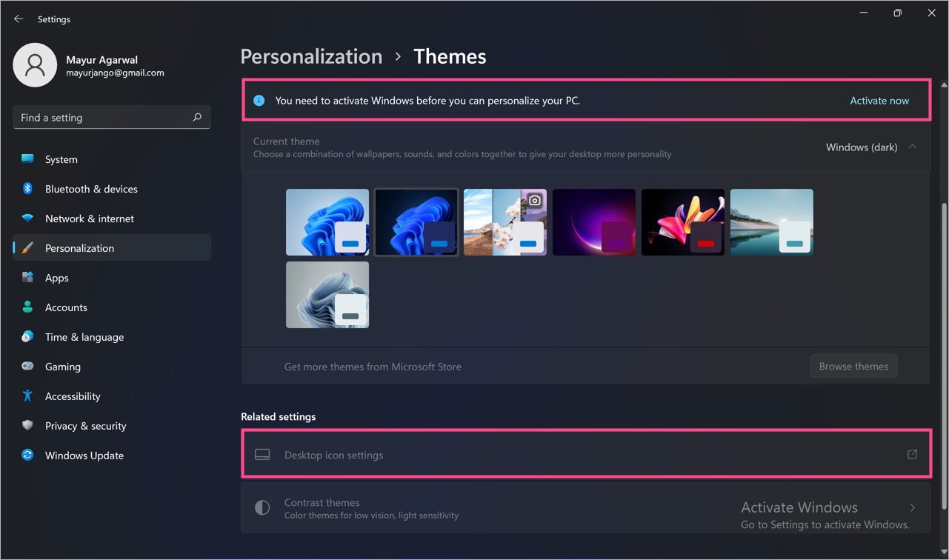
Task: Open the Apps settings page
Action: (x=112, y=278)
